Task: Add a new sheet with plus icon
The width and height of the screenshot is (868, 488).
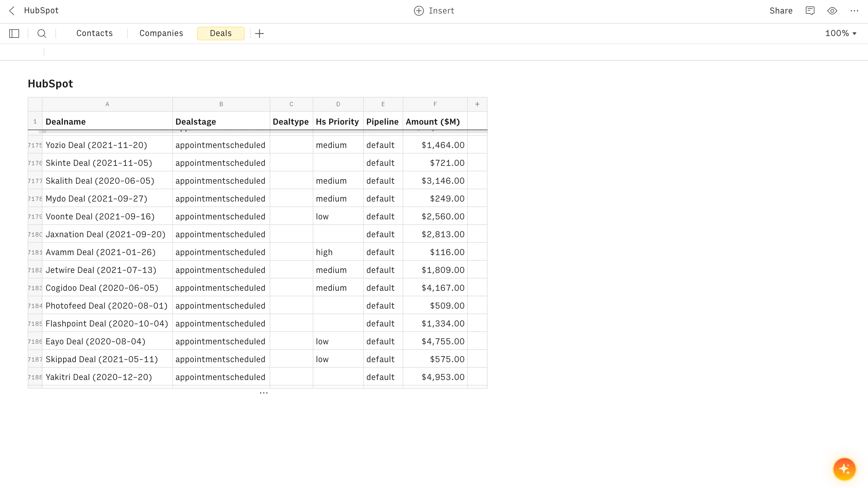Action: coord(259,33)
